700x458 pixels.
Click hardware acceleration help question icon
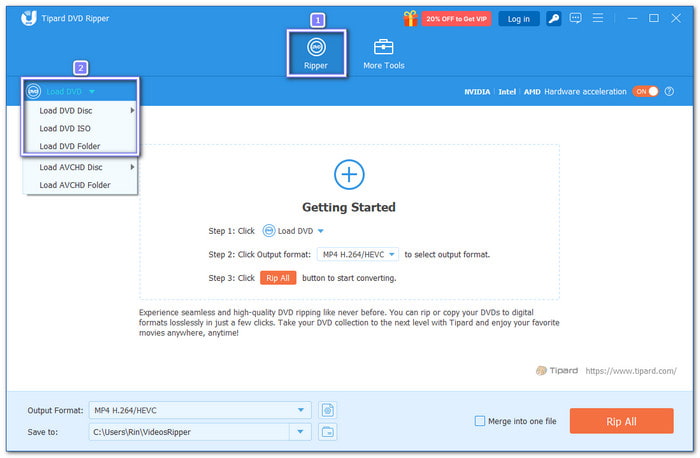point(669,91)
